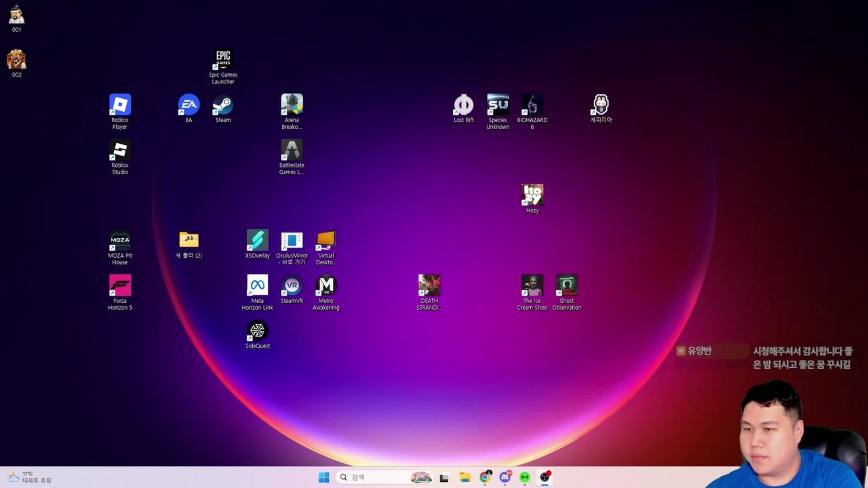The height and width of the screenshot is (488, 868).
Task: Click the EA app shortcut
Action: [189, 105]
